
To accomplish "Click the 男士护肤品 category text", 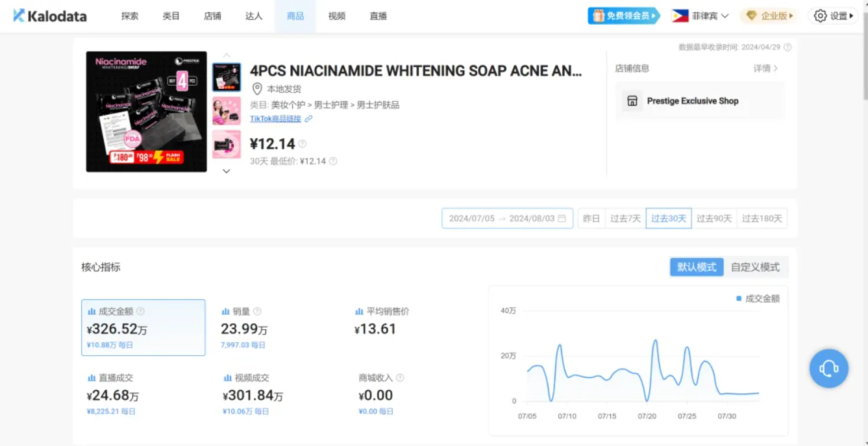I will point(378,105).
